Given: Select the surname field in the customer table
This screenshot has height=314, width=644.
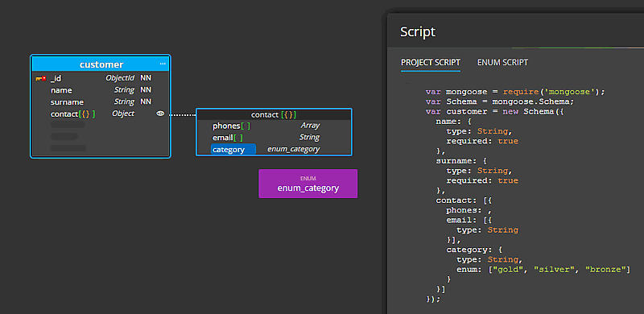Looking at the screenshot, I should (67, 102).
